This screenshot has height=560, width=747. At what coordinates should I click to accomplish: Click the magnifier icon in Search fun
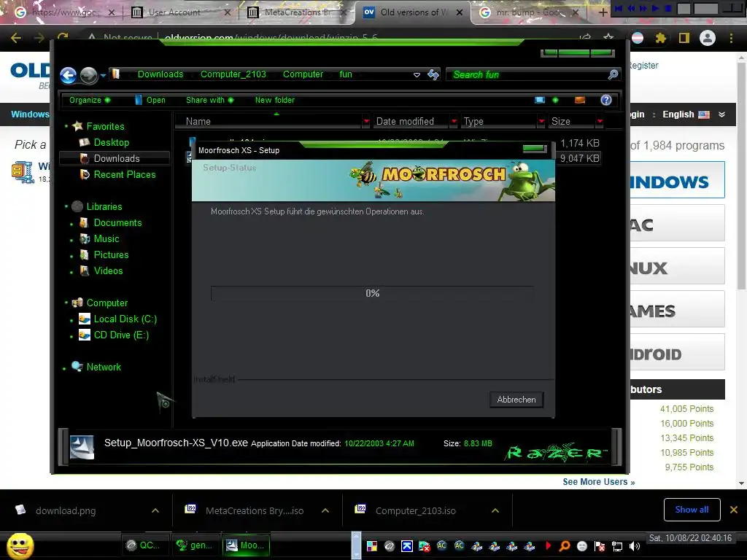pyautogui.click(x=613, y=74)
